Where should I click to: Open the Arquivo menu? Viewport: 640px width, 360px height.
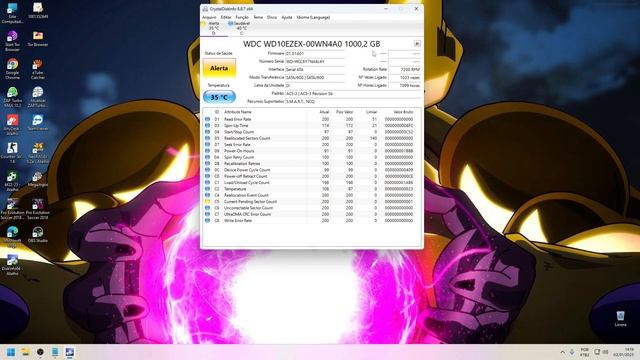coord(209,18)
